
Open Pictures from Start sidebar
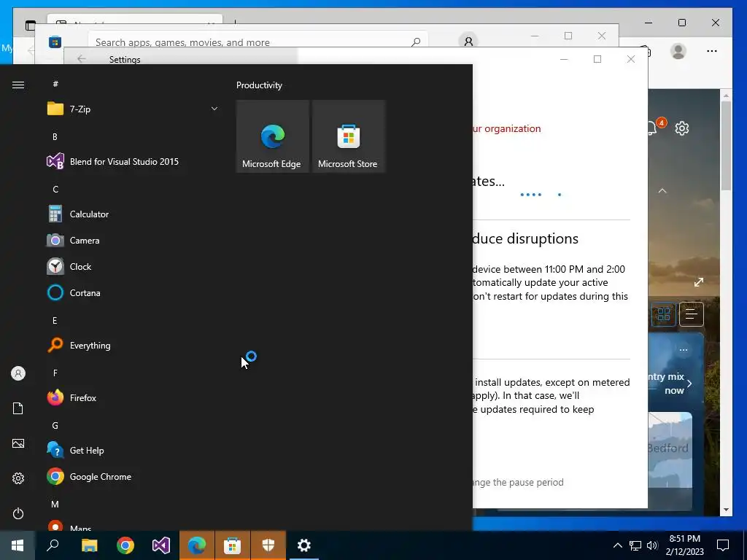[18, 443]
